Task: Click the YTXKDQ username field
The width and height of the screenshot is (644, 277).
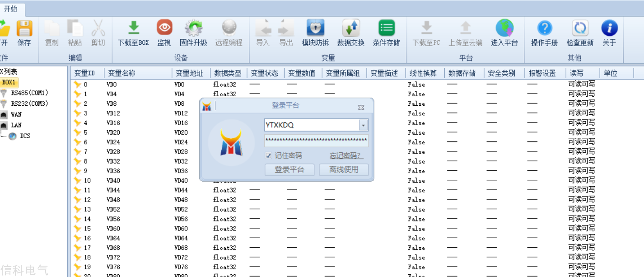Action: [x=312, y=125]
